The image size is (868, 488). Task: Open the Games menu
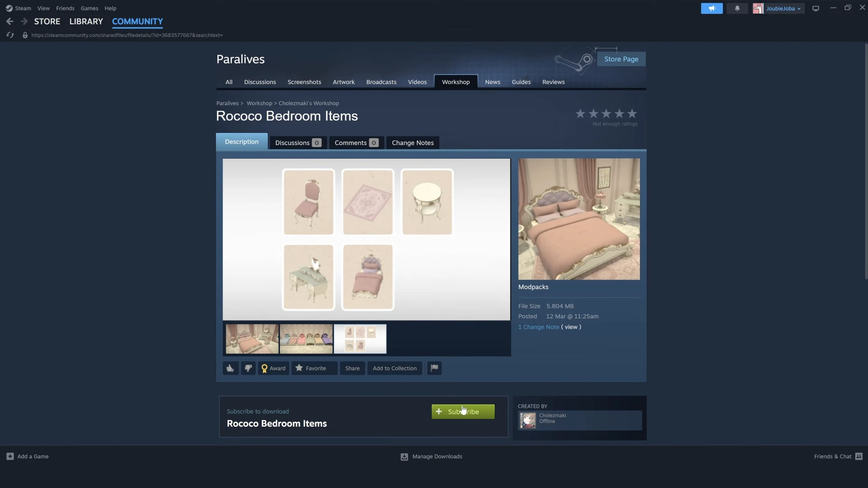click(x=89, y=8)
